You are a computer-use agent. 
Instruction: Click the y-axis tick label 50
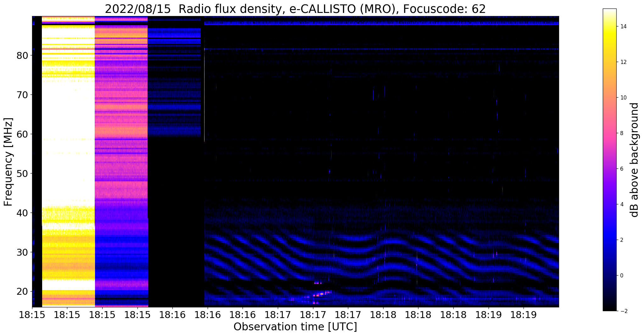(x=23, y=174)
